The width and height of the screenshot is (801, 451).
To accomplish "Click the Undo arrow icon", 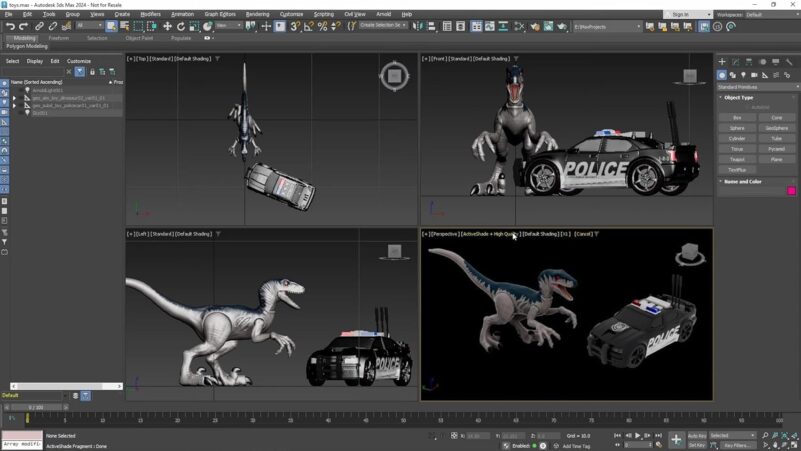I will coord(10,26).
